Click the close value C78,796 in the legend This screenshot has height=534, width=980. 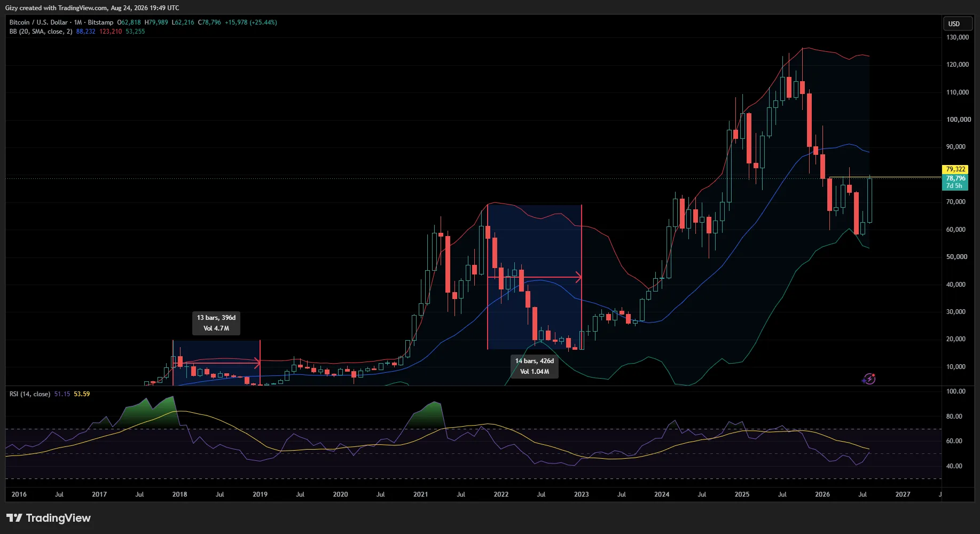coord(209,22)
